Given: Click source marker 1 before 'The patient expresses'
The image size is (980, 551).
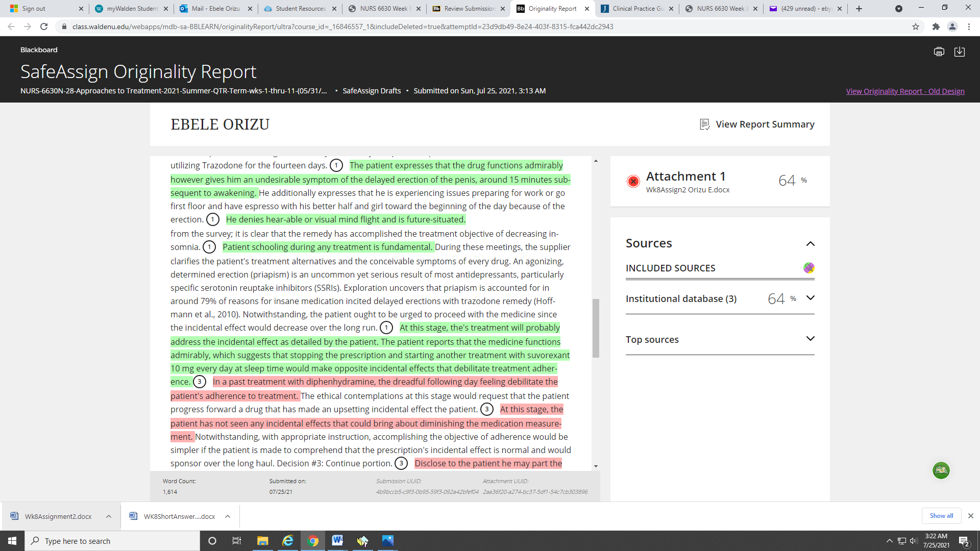Looking at the screenshot, I should coord(336,165).
